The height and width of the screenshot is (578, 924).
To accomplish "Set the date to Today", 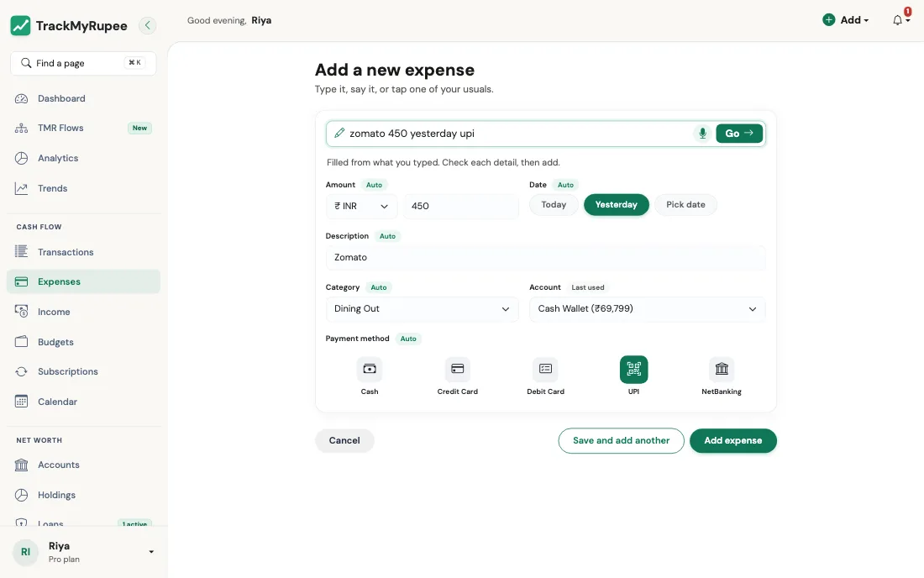I will pos(554,204).
